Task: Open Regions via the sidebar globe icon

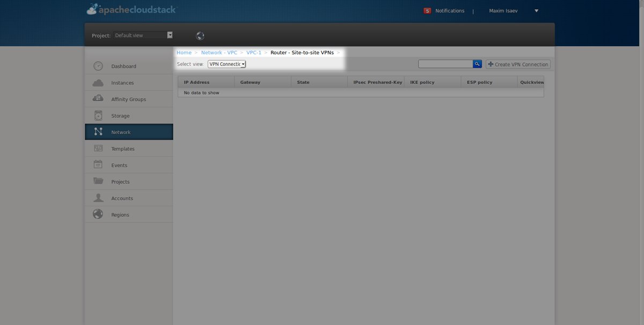Action: [98, 214]
